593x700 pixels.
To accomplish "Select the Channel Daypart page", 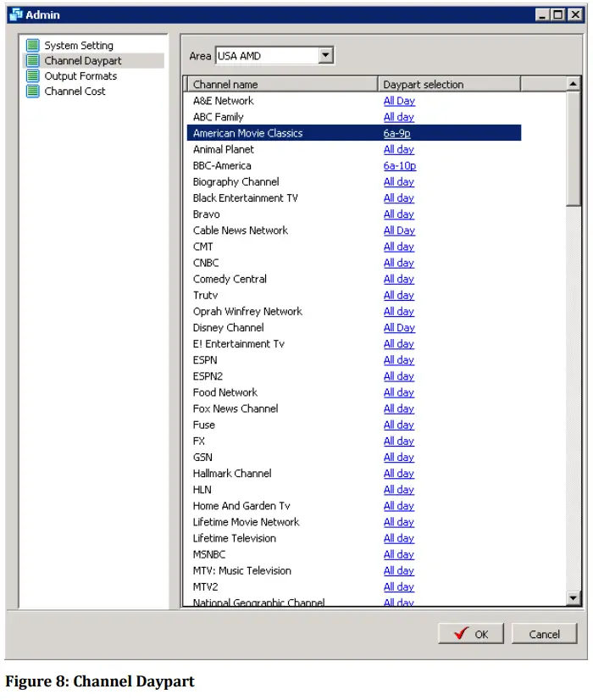I will (82, 61).
